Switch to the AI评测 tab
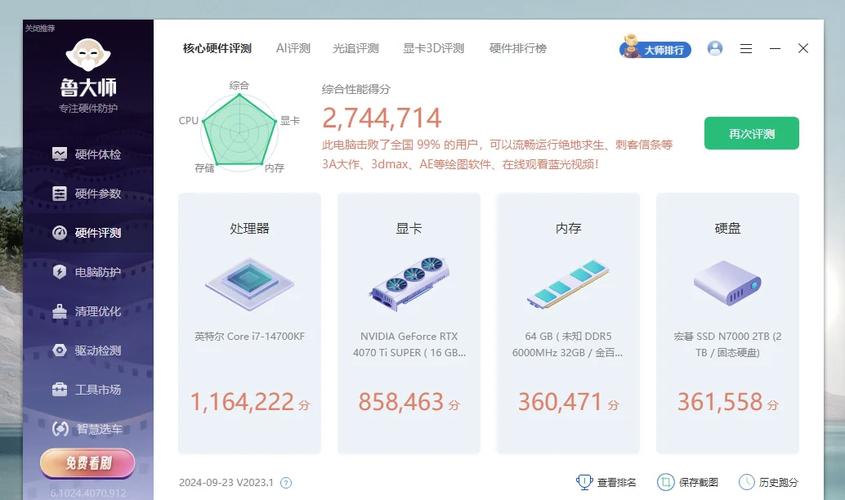Screen dimensions: 845x500 pos(293,48)
